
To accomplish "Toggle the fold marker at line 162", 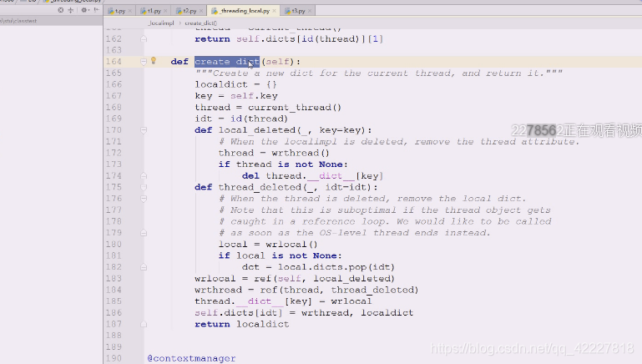I will pyautogui.click(x=144, y=39).
